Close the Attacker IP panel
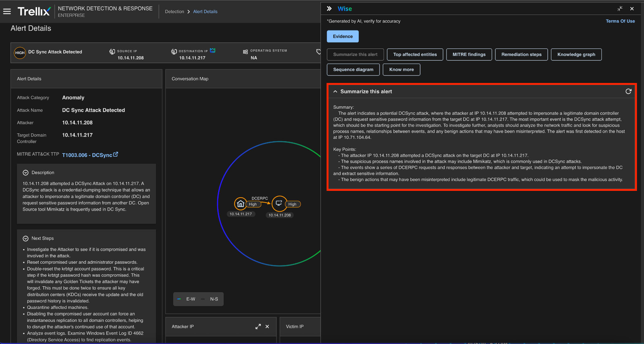Viewport: 644px width, 344px height. [267, 326]
